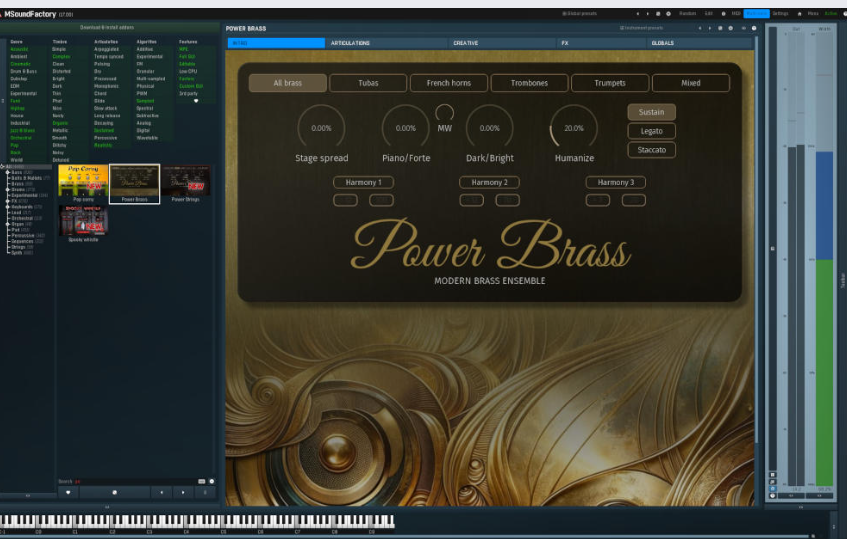Open the Global presets dropdown
Screen dimensions: 847x539
(x=579, y=14)
